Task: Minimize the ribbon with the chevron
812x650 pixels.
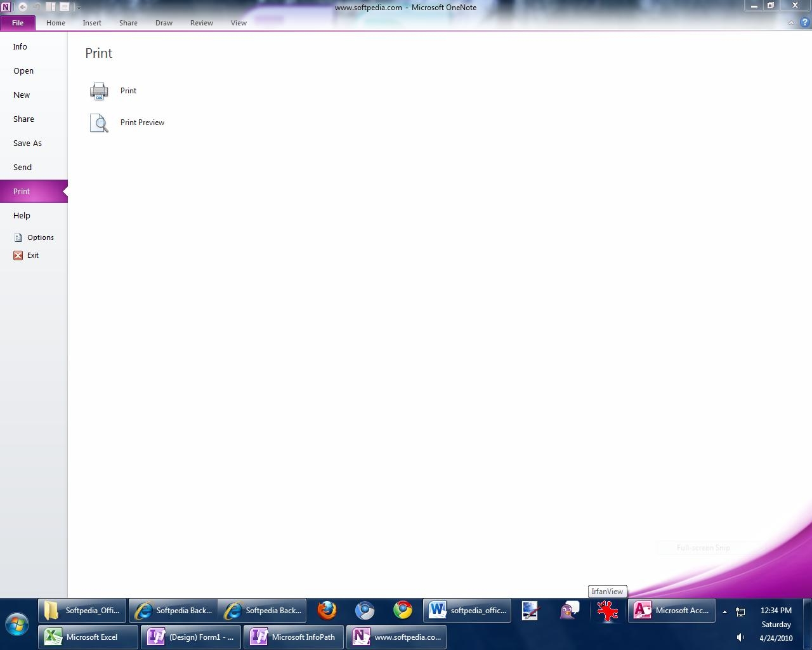Action: click(x=791, y=23)
